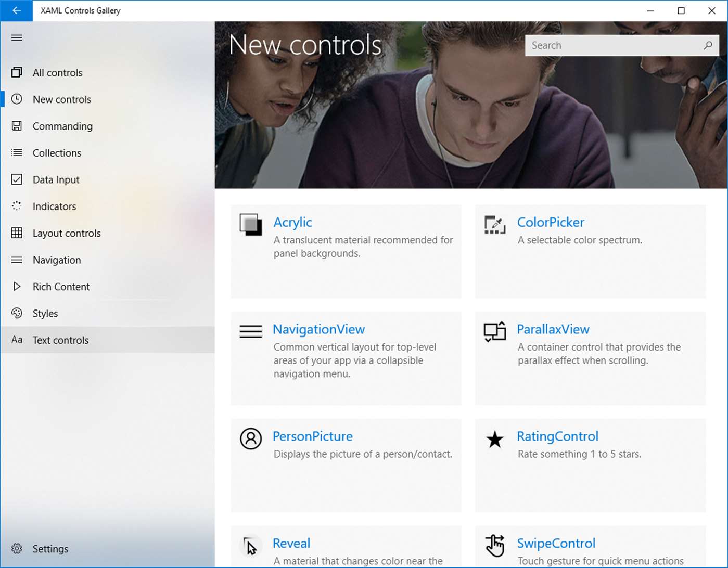Open the Acrylic control link
Screen dimensions: 728x568
[x=292, y=222]
